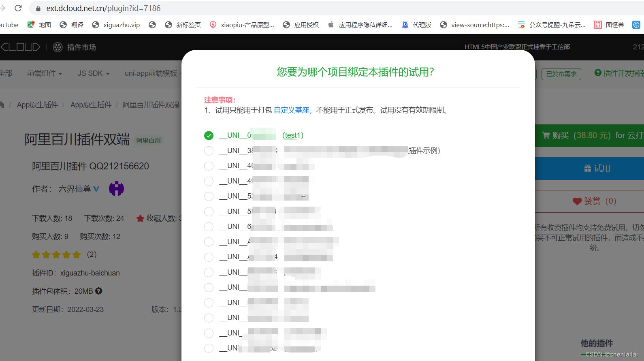This screenshot has width=644, height=361.
Task: Open the 翻译 bookmark
Action: 71,25
